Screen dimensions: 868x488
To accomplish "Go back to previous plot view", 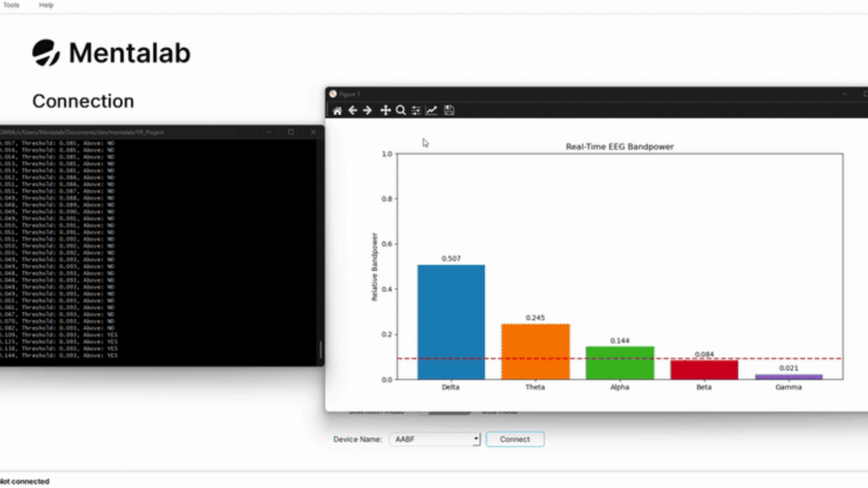I will tap(353, 110).
